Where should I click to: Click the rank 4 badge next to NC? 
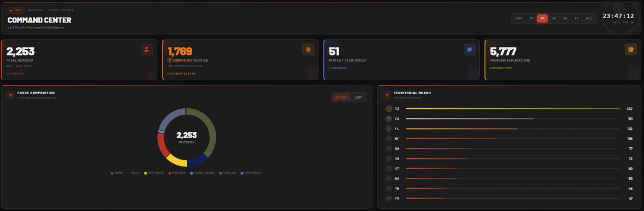click(x=389, y=139)
